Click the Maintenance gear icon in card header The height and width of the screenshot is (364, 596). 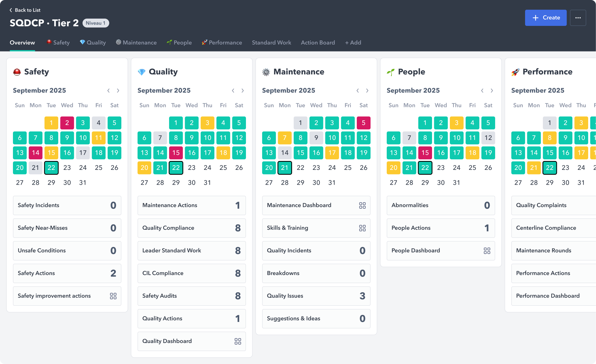266,72
